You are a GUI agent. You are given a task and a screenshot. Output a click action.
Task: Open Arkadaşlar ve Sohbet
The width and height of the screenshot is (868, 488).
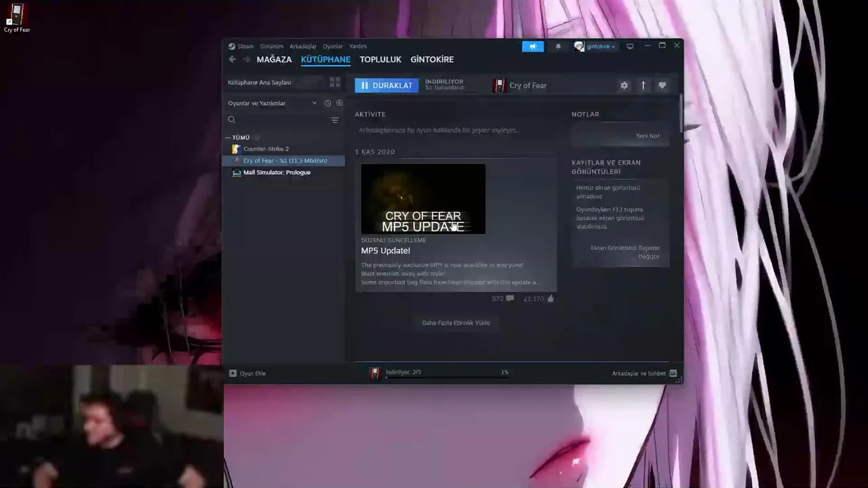[x=644, y=373]
